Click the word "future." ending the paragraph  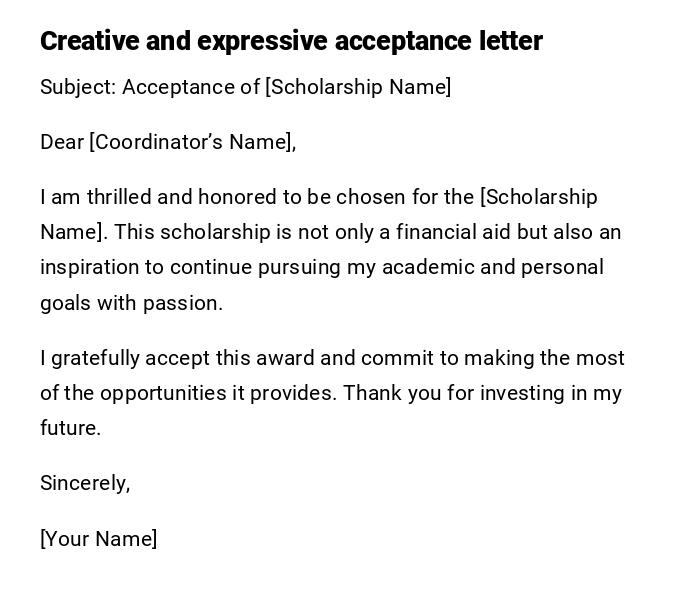(70, 428)
